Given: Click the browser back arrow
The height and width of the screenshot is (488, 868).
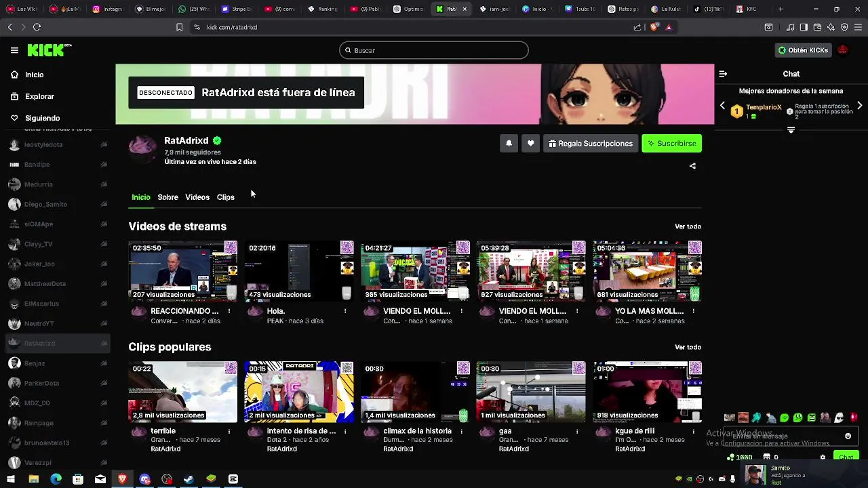Looking at the screenshot, I should click(x=9, y=27).
